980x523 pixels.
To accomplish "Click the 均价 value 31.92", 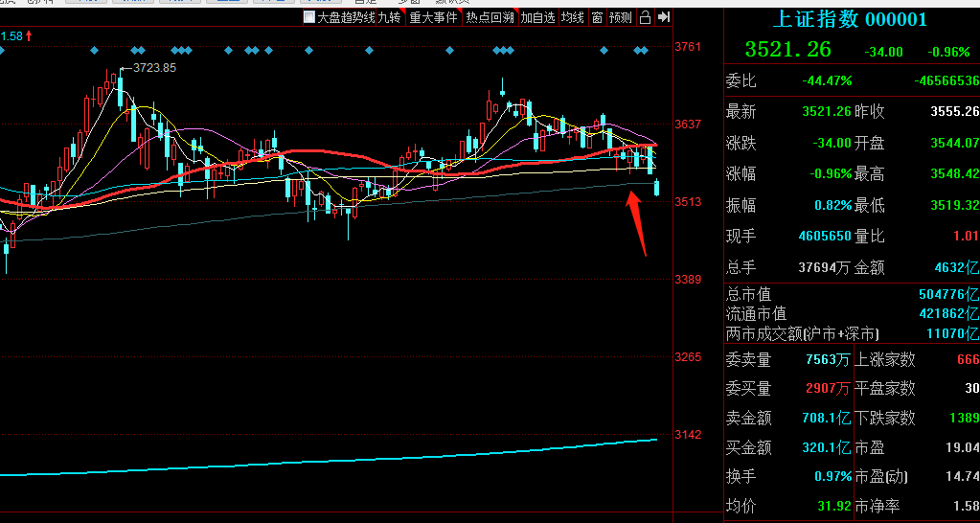I will tap(834, 506).
